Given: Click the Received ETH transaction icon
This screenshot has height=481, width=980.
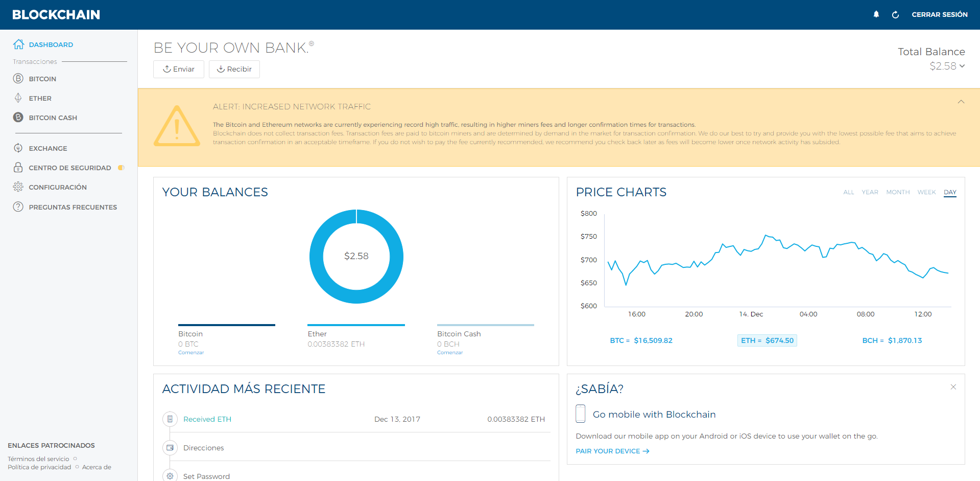Looking at the screenshot, I should coord(170,419).
